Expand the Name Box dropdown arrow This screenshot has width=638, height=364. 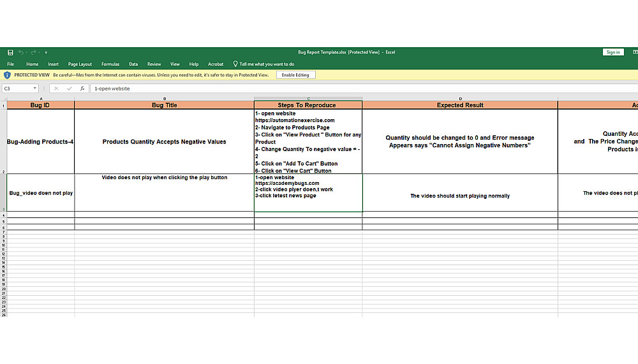click(x=34, y=88)
